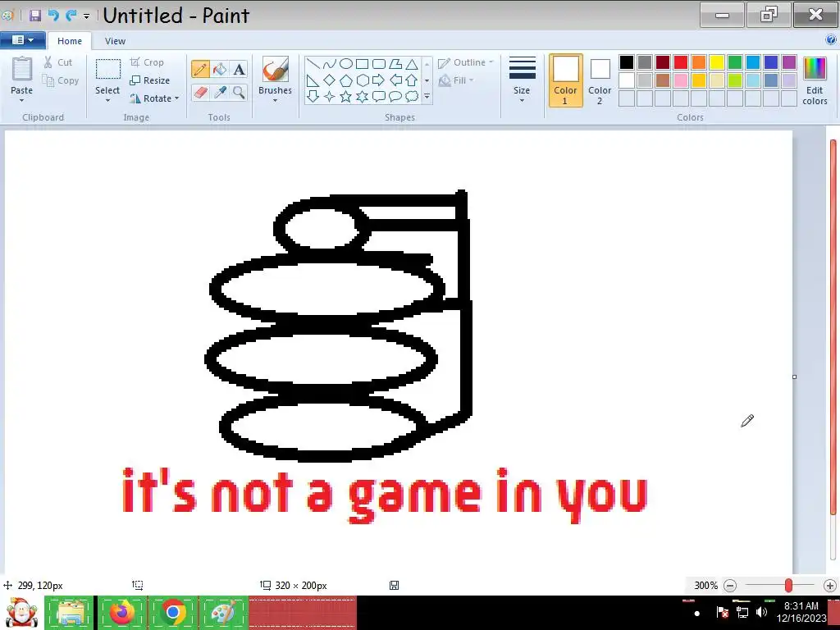
Task: Click the Zoom out minus button
Action: [730, 586]
